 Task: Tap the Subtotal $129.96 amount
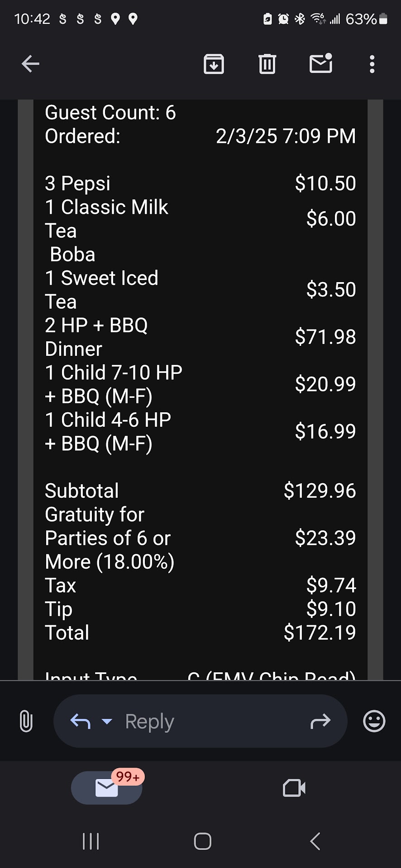click(320, 491)
